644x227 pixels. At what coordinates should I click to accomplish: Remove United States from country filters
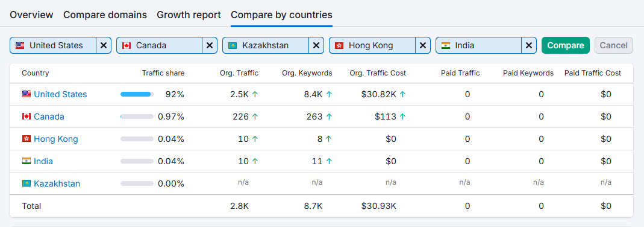(104, 45)
